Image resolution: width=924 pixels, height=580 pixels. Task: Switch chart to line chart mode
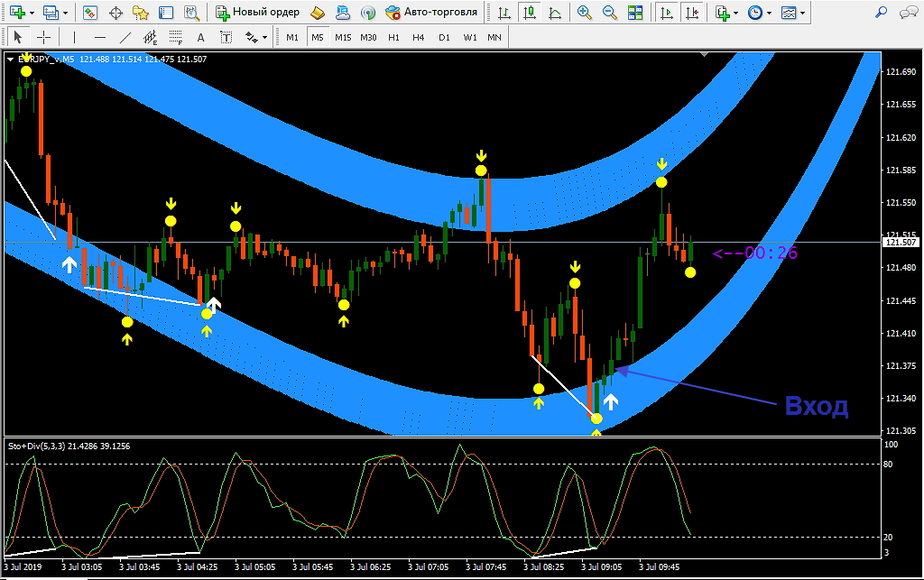click(x=555, y=13)
